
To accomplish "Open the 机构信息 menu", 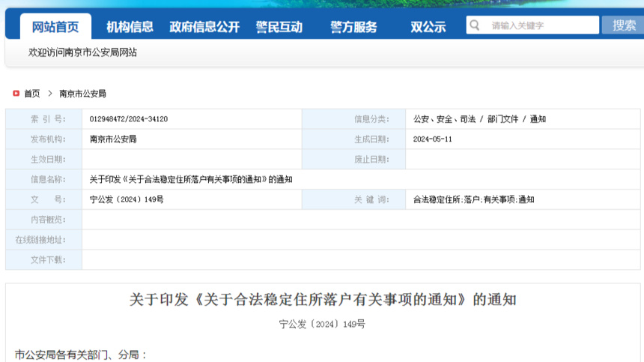I will click(x=130, y=27).
